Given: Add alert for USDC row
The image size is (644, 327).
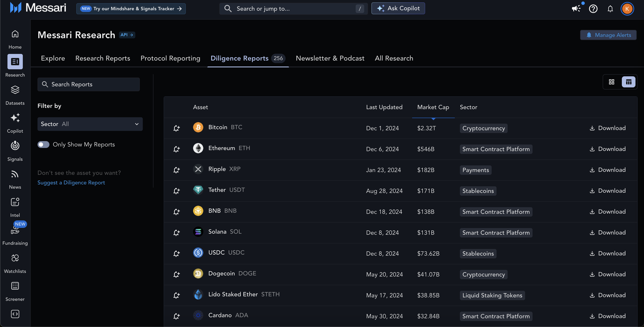Looking at the screenshot, I should pyautogui.click(x=176, y=253).
